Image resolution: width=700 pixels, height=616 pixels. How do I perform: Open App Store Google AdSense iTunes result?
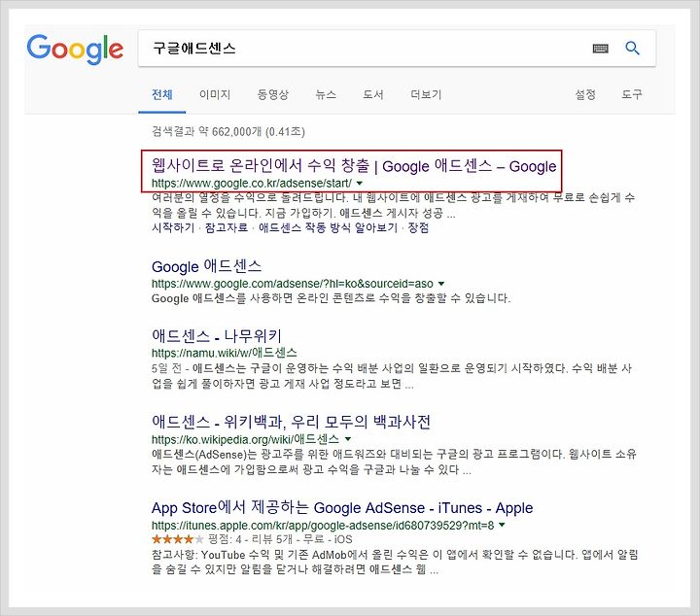point(342,507)
